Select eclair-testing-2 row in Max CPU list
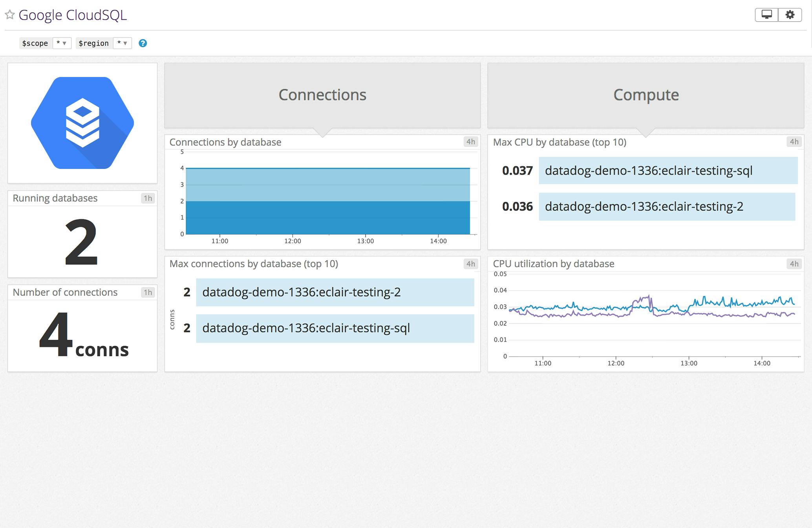 click(x=667, y=207)
